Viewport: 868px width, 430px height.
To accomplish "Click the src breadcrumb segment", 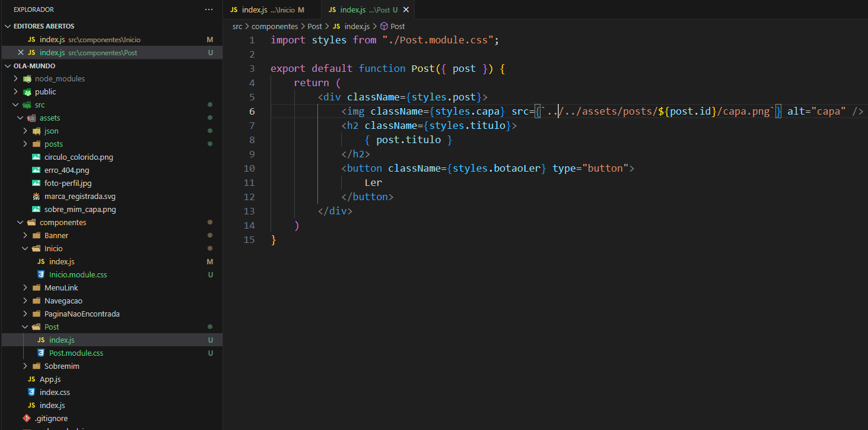I will 237,26.
